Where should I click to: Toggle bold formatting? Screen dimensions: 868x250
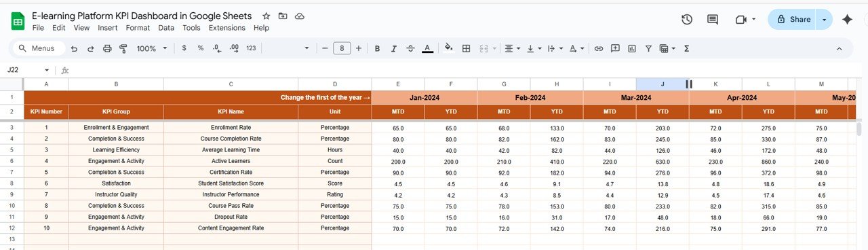pyautogui.click(x=377, y=48)
